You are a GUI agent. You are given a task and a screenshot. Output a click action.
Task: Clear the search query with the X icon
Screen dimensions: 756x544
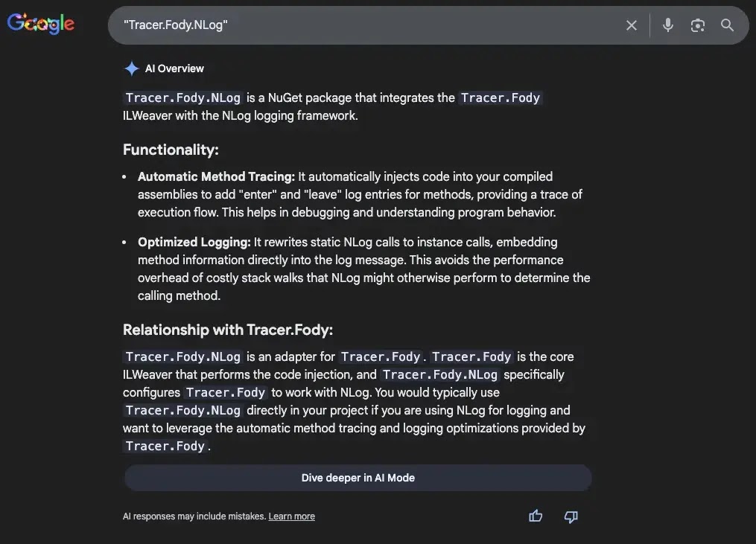tap(631, 25)
